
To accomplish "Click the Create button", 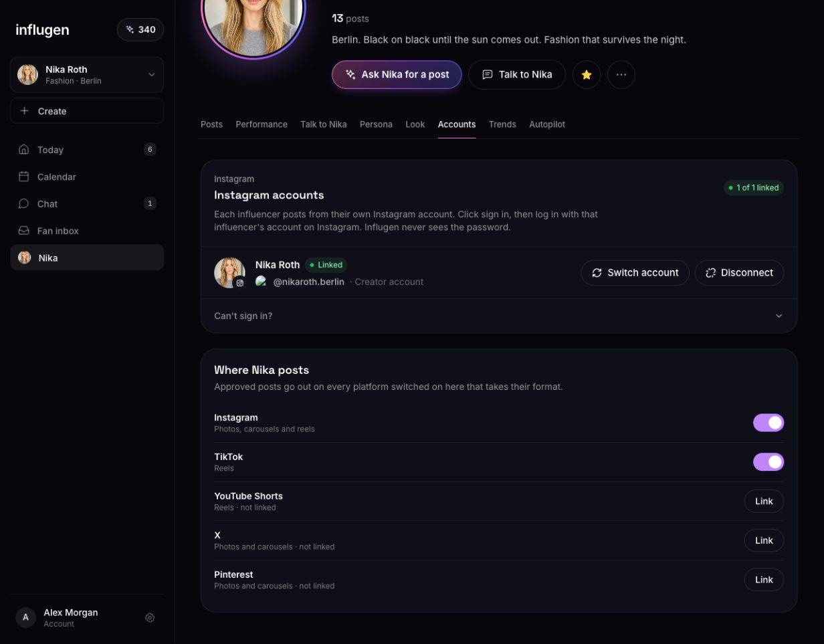I will pyautogui.click(x=87, y=111).
